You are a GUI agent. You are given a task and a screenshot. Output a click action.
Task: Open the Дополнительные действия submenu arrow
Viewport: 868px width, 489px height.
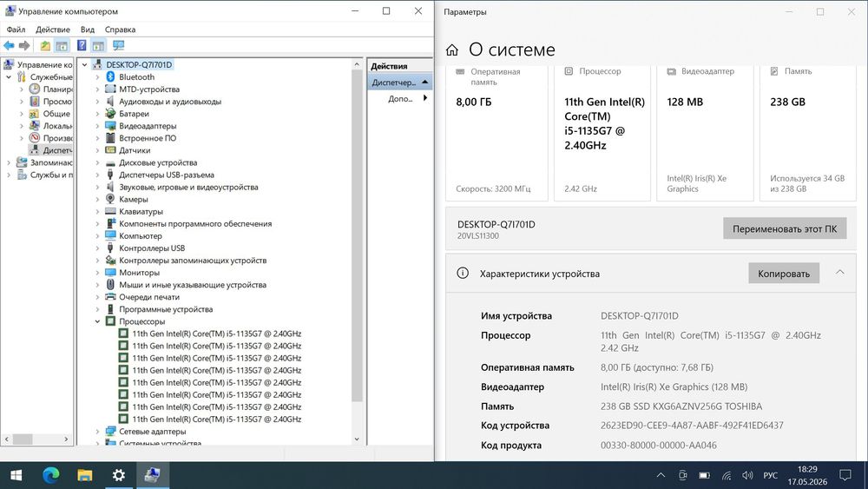point(425,98)
